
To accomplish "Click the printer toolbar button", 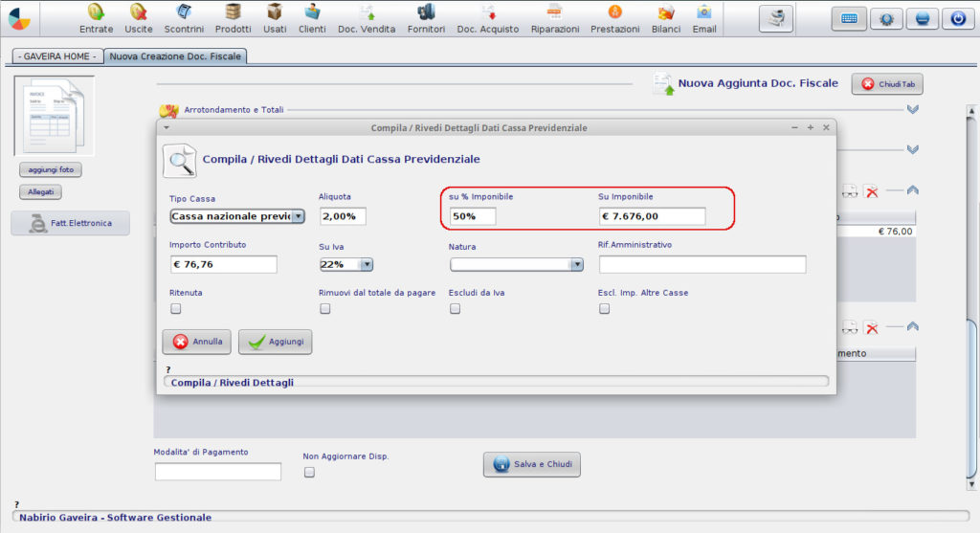I will [776, 18].
